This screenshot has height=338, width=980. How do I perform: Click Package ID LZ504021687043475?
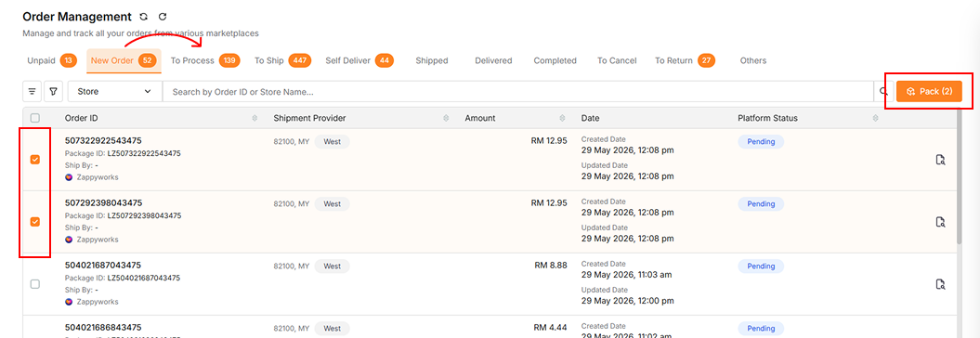144,278
